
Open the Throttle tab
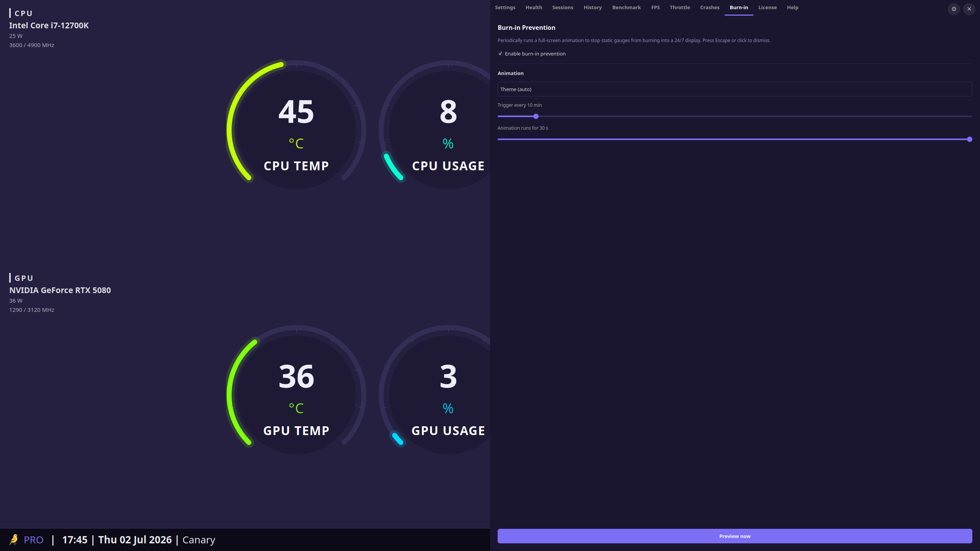(680, 8)
